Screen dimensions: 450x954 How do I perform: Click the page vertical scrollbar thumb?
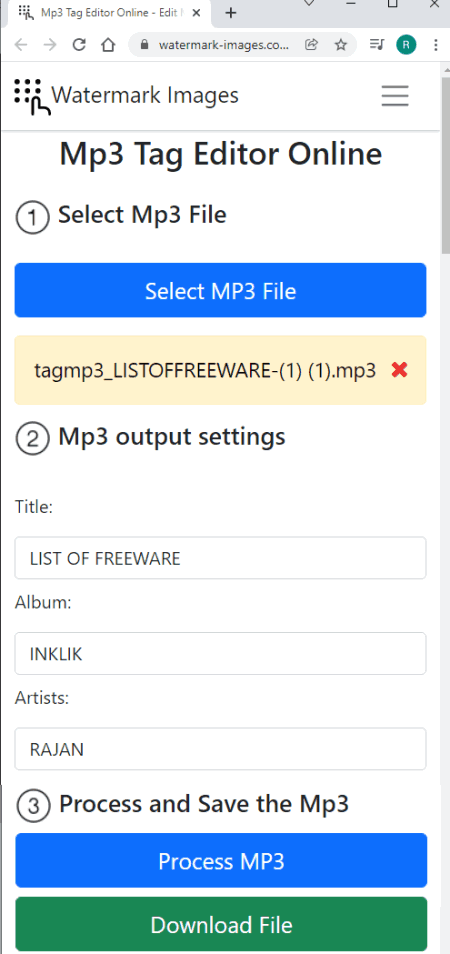coord(445,164)
